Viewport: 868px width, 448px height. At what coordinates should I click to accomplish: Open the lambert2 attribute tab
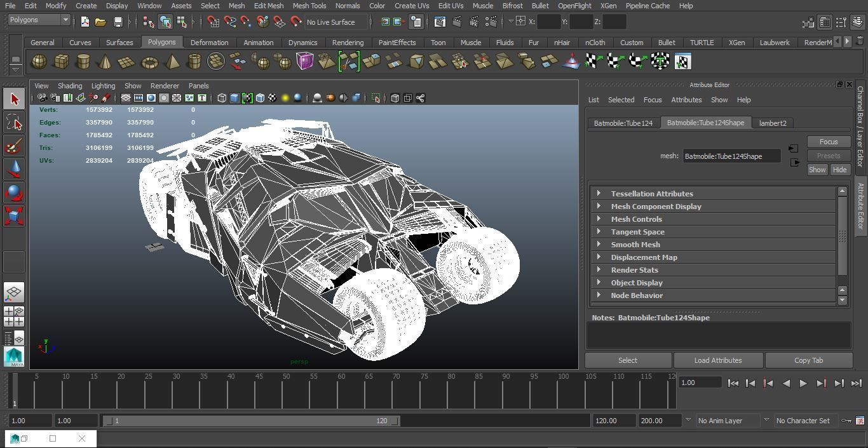(773, 123)
